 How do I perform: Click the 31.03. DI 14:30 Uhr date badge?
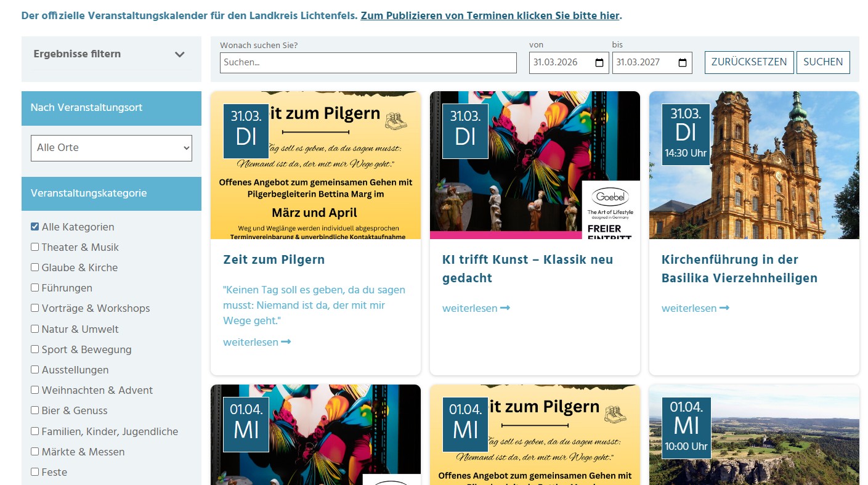point(685,134)
